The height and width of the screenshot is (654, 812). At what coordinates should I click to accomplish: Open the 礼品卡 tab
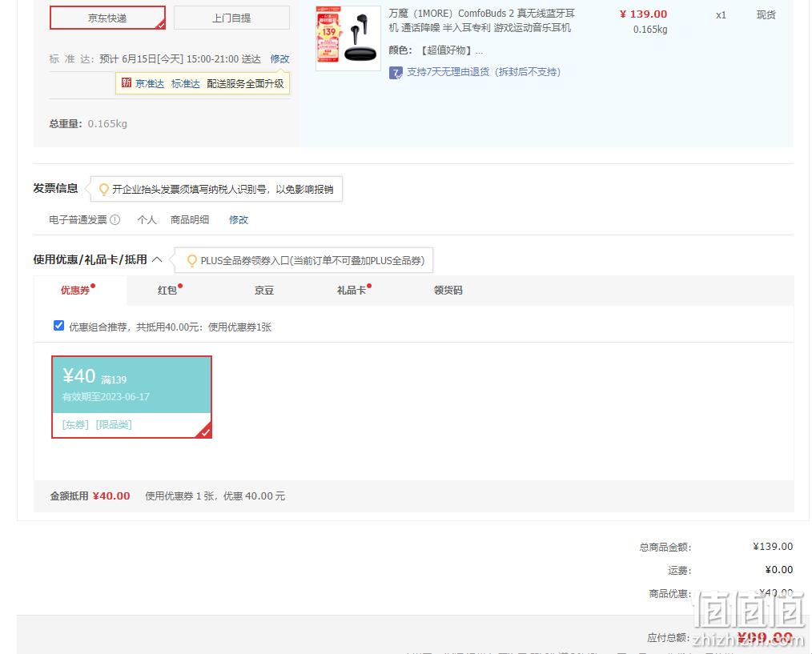click(352, 291)
